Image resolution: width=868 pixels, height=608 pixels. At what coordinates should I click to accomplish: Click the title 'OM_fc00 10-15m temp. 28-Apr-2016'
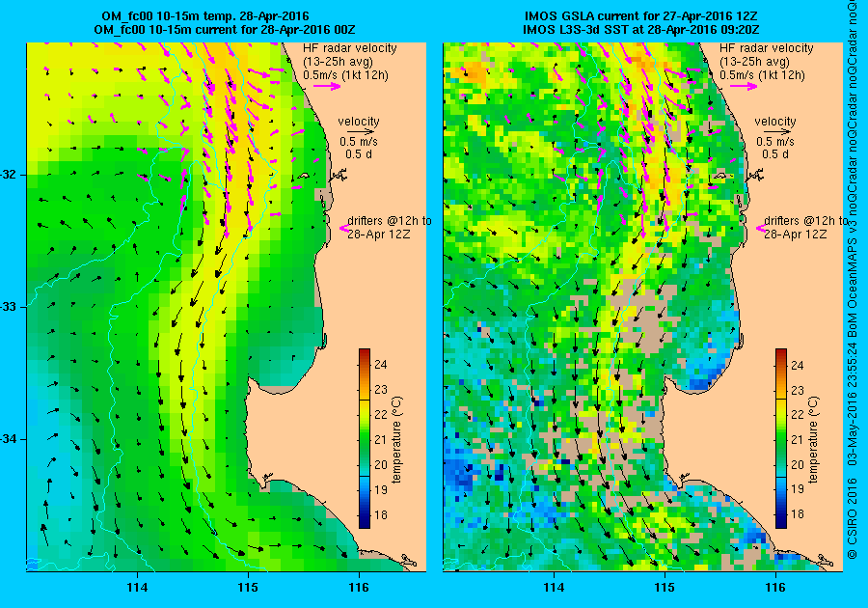pos(205,16)
